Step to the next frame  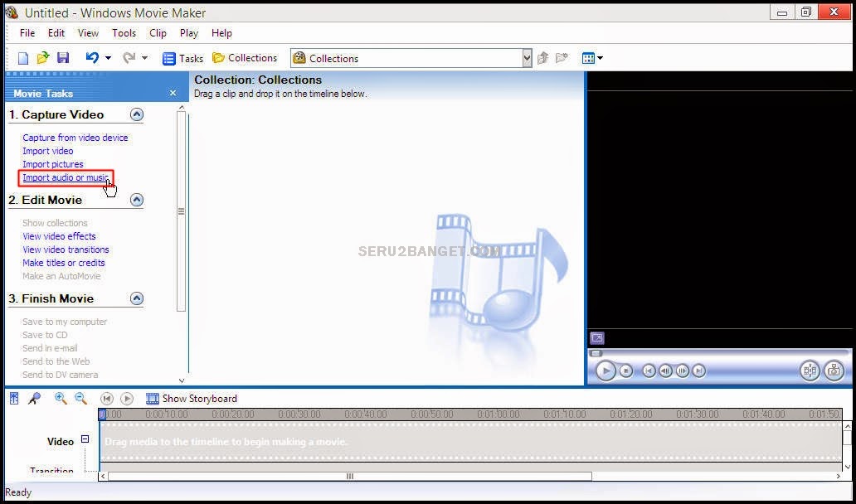(683, 371)
